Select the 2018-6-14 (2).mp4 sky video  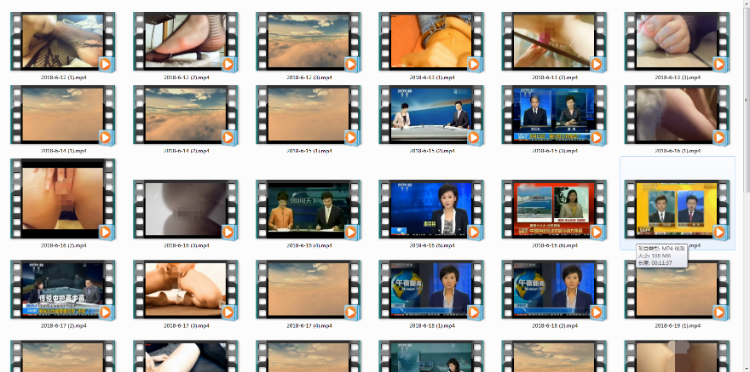coord(185,115)
